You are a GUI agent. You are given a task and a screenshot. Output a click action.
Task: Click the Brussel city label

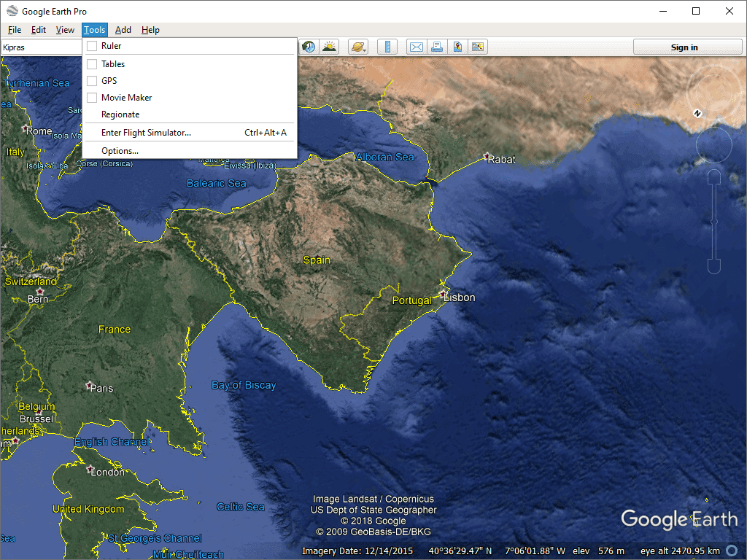pyautogui.click(x=36, y=419)
